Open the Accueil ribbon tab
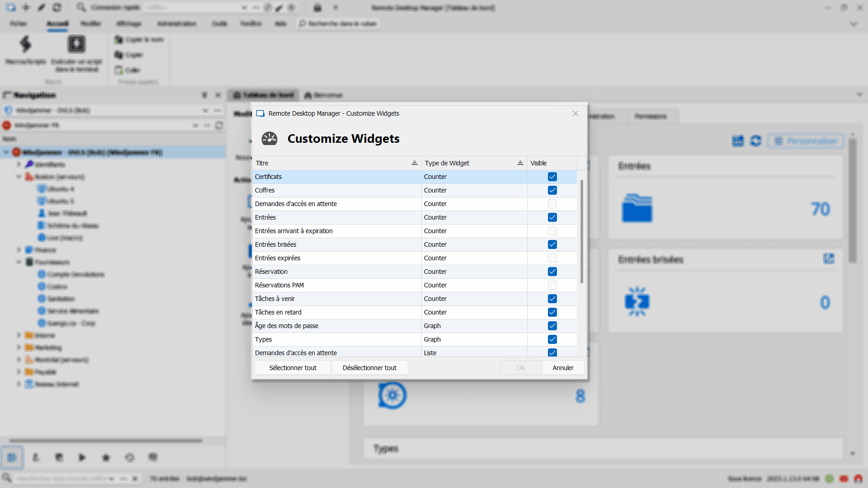The width and height of the screenshot is (868, 488). [x=57, y=23]
